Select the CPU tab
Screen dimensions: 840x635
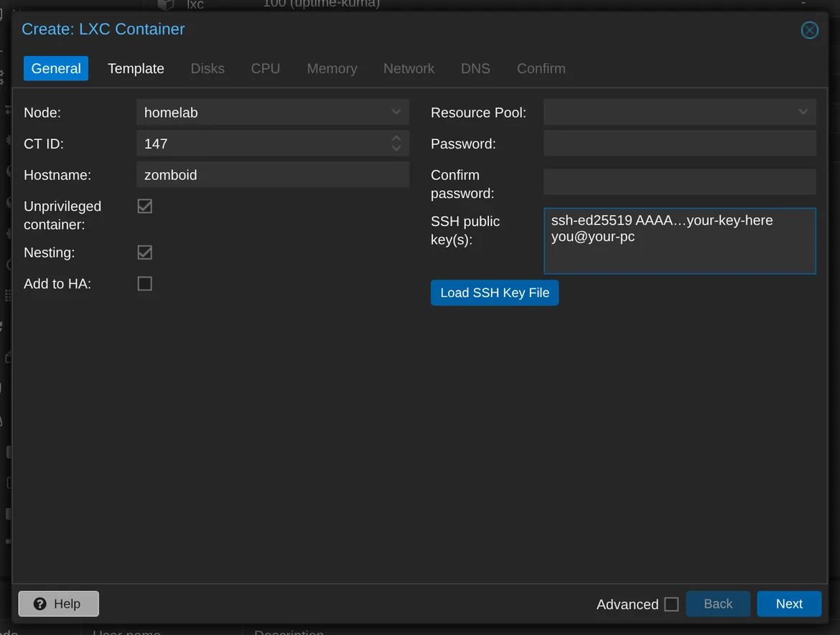[x=266, y=69]
